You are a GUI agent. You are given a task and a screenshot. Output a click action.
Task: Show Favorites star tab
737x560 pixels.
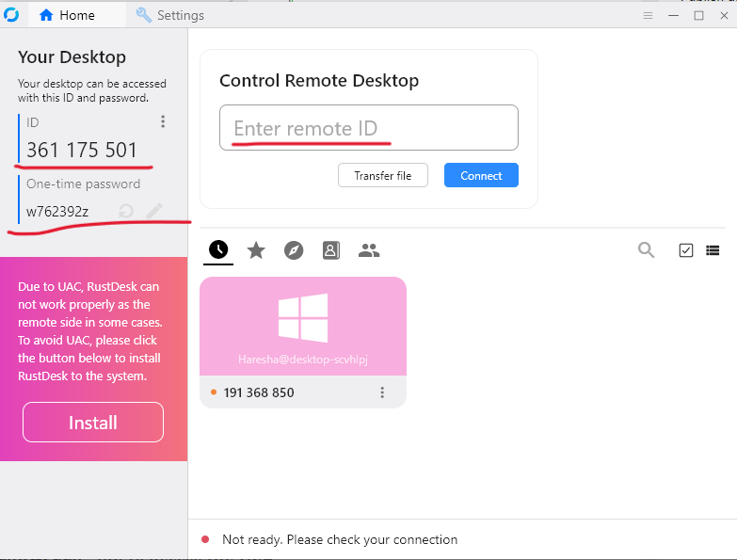point(256,250)
